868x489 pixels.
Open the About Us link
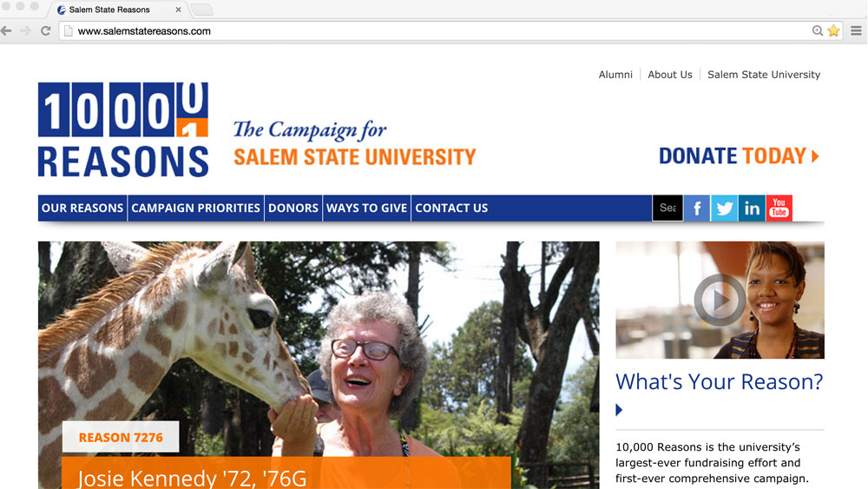670,75
